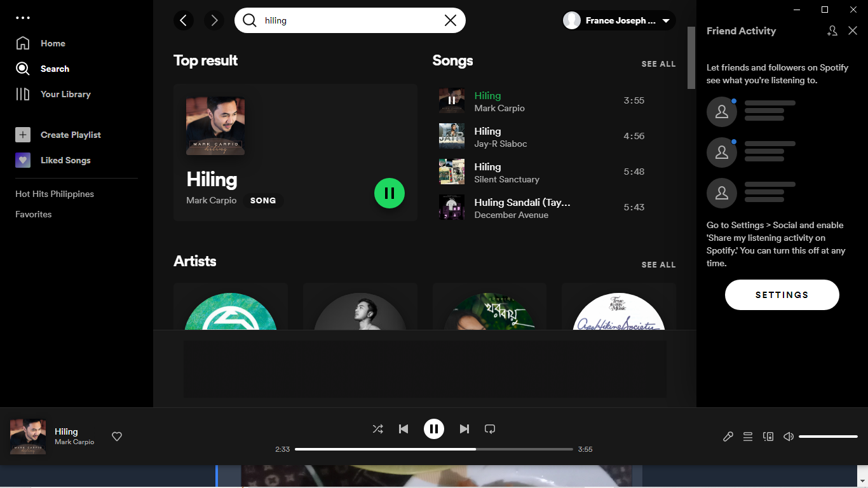Open Jay-R Siaboc song cover thumbnail
This screenshot has height=488, width=868.
pos(452,136)
